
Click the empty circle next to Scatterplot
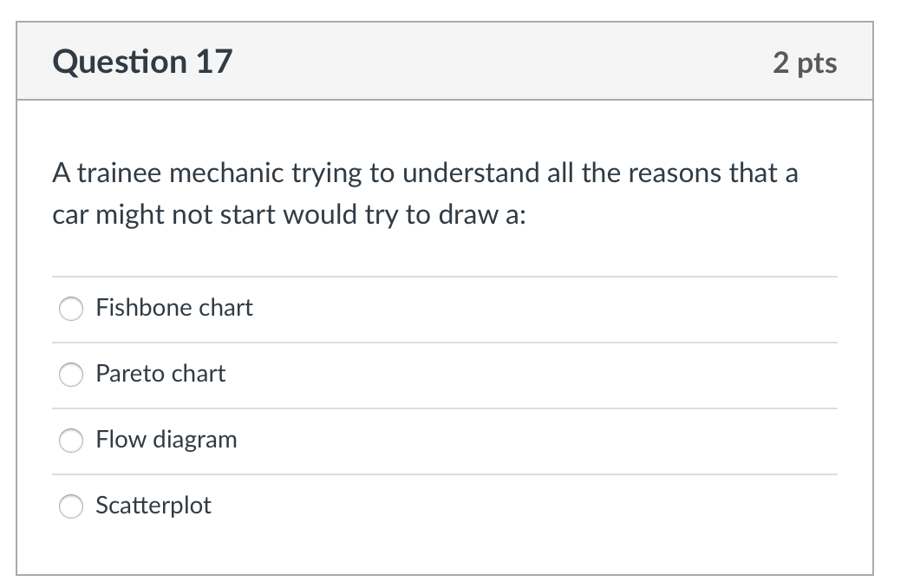[71, 506]
